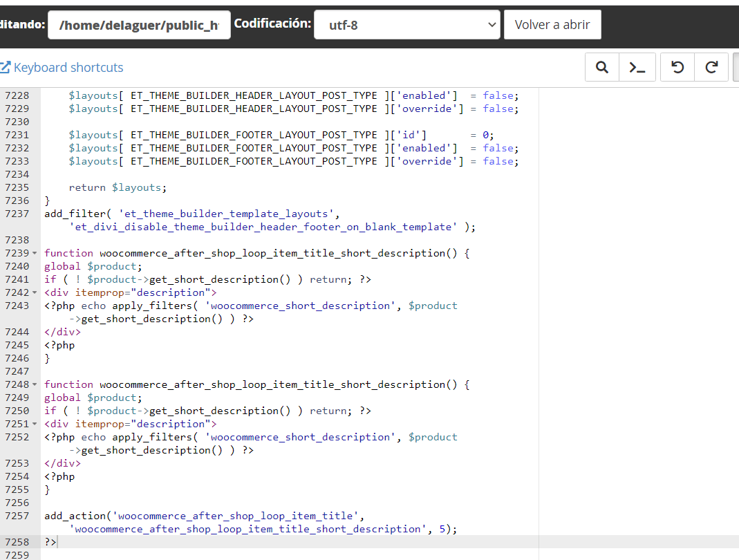Click the <?php tag on line 7254
The width and height of the screenshot is (739, 560).
click(x=59, y=476)
